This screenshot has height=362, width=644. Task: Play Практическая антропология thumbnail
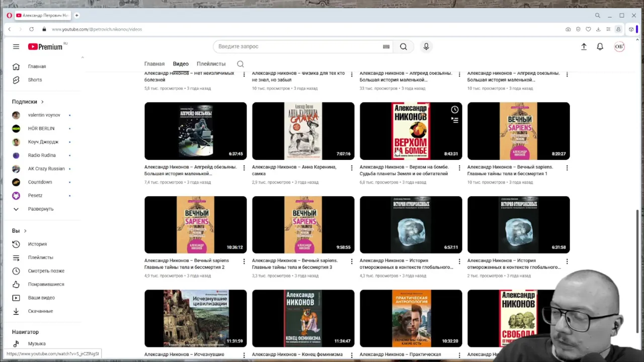coord(411,318)
